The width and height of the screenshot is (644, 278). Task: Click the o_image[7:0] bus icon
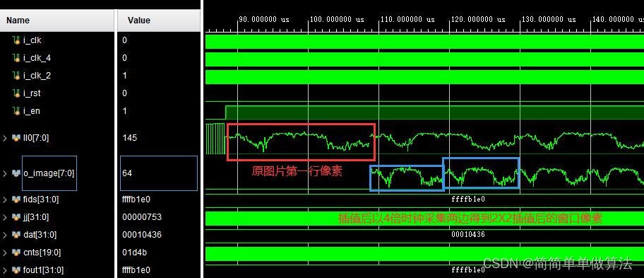point(16,173)
